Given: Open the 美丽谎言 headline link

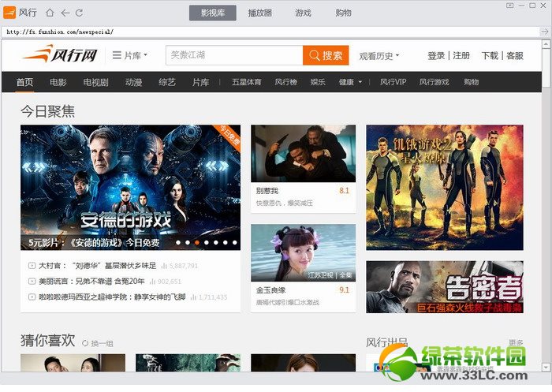Looking at the screenshot, I should [x=91, y=281].
